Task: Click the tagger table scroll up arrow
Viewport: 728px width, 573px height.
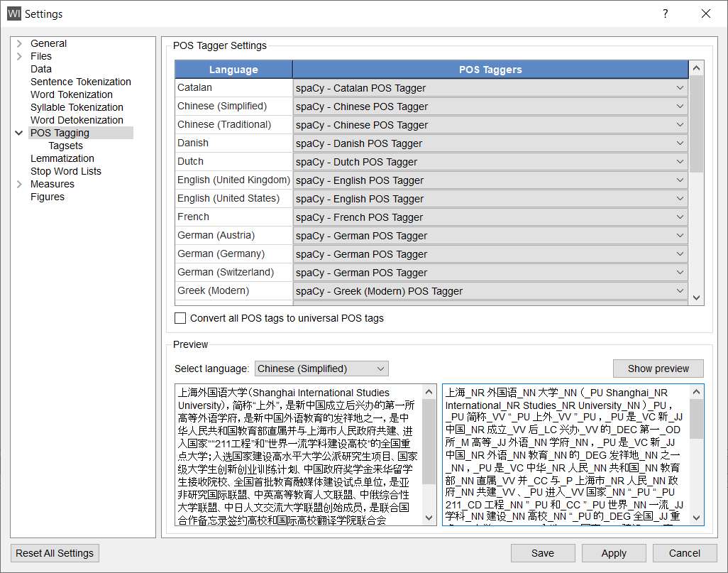Action: point(696,68)
